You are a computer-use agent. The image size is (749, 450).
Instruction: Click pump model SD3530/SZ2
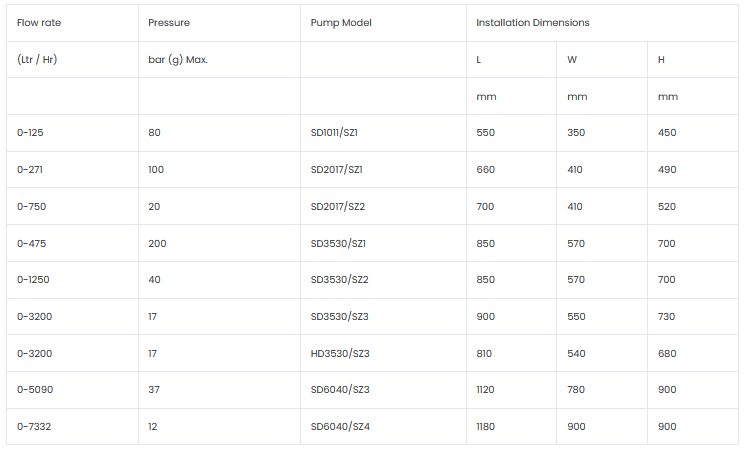pos(338,280)
